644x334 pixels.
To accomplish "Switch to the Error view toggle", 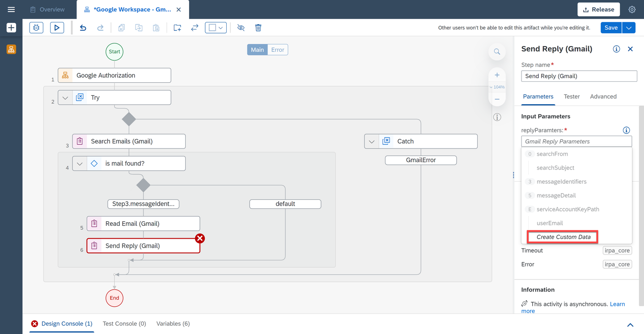I will pos(278,50).
